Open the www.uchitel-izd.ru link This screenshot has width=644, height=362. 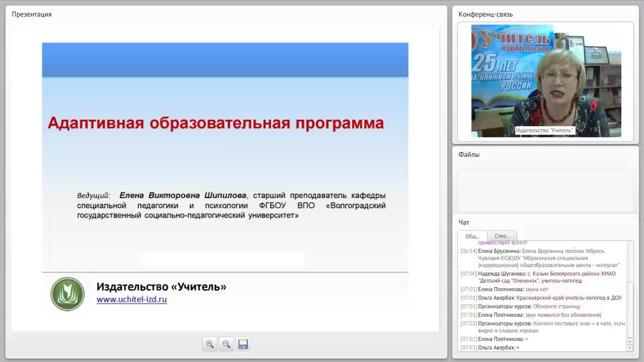(132, 300)
